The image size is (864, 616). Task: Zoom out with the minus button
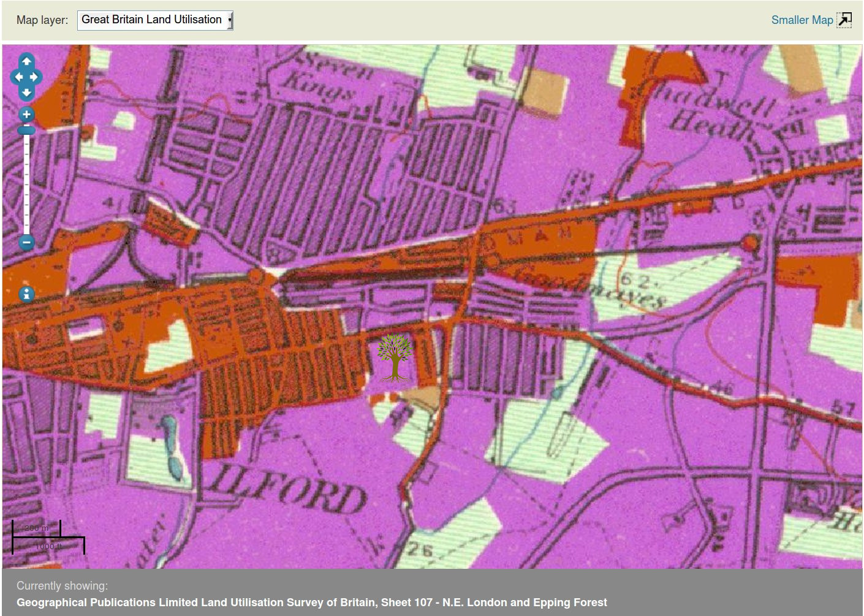point(26,243)
